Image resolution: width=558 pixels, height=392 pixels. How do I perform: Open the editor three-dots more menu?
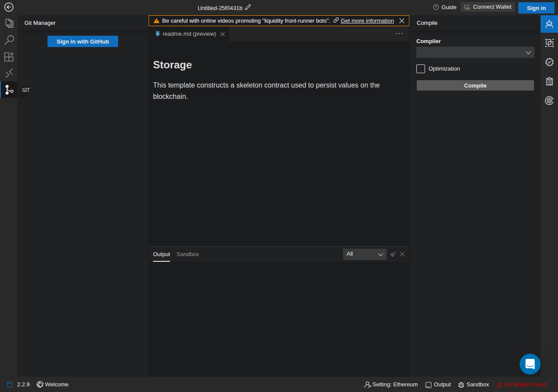pos(399,34)
